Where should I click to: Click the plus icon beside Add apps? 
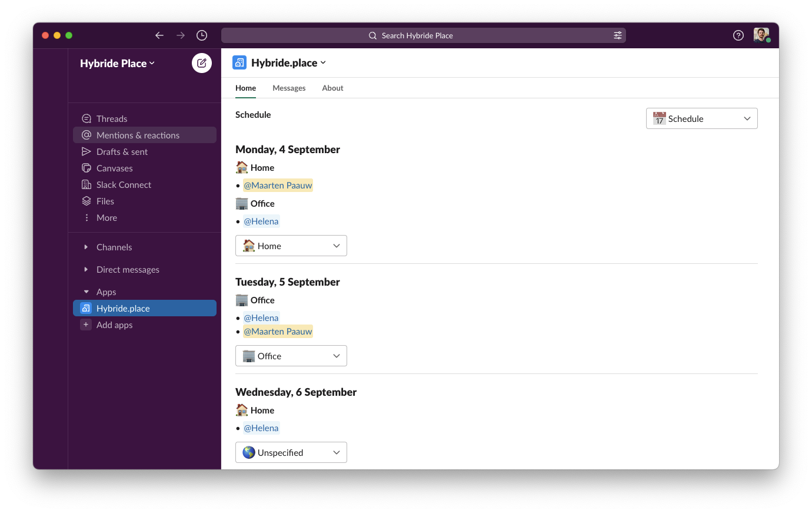pyautogui.click(x=86, y=325)
